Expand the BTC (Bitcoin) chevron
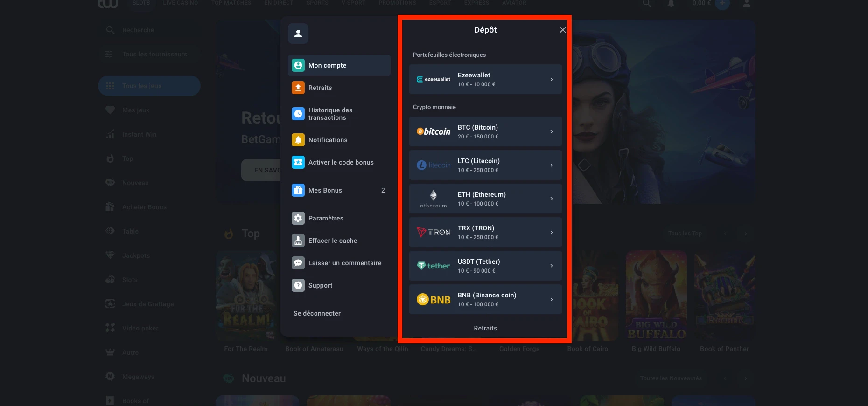The height and width of the screenshot is (406, 868). pos(552,131)
